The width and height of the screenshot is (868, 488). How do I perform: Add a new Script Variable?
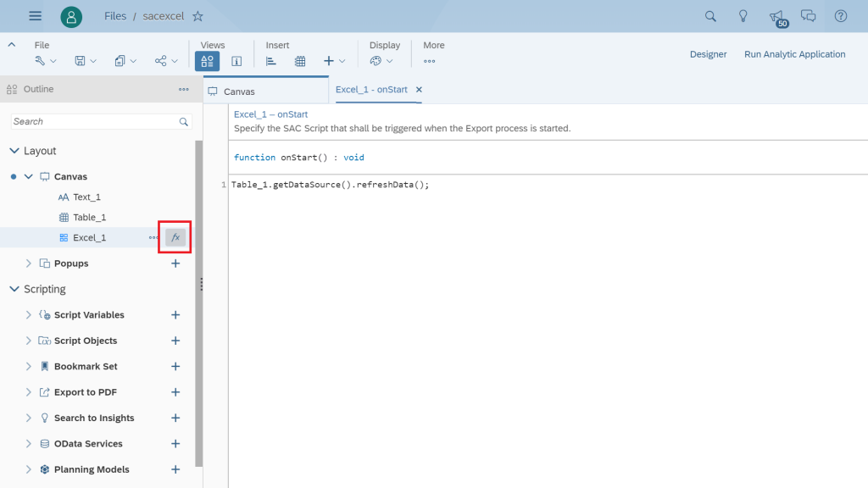[175, 315]
